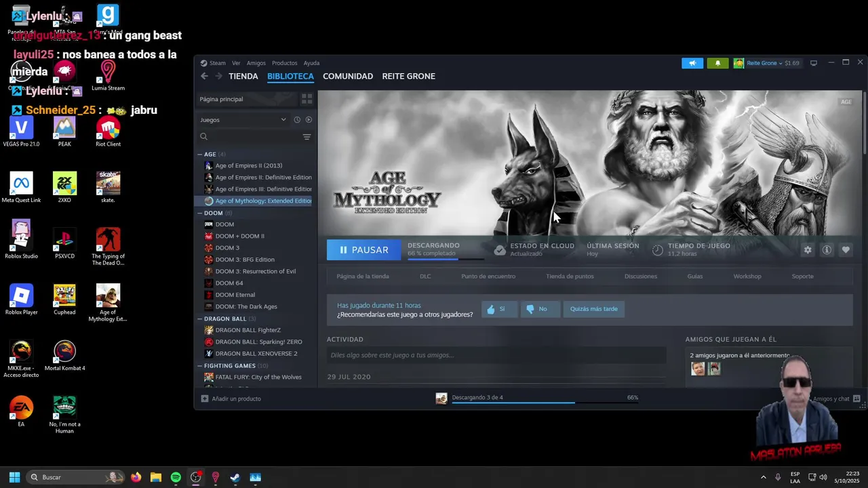
Task: Launch Firefox from the taskbar
Action: tap(136, 477)
